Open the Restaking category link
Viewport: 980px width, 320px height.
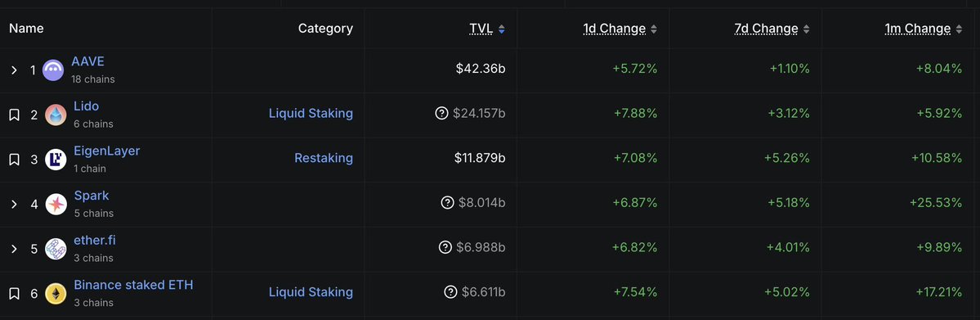pyautogui.click(x=324, y=158)
